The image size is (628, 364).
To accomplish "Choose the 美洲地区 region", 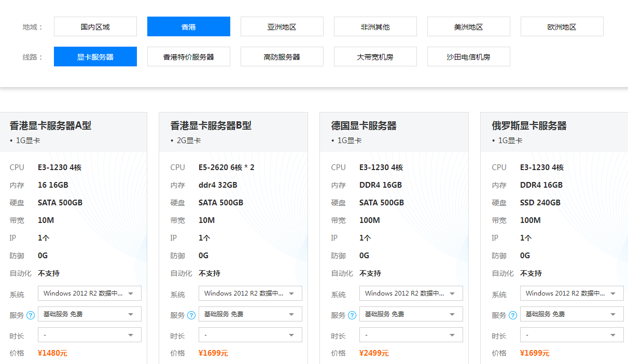I will (468, 26).
